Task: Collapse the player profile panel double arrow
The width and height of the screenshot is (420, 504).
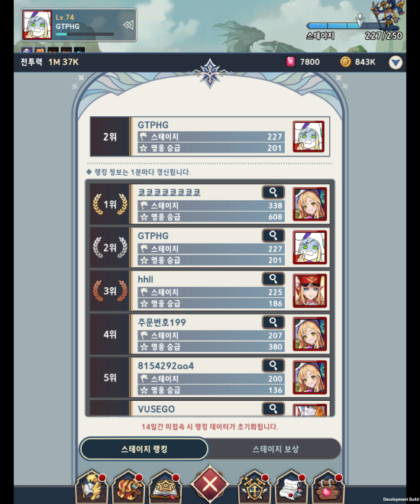Action: [x=128, y=25]
